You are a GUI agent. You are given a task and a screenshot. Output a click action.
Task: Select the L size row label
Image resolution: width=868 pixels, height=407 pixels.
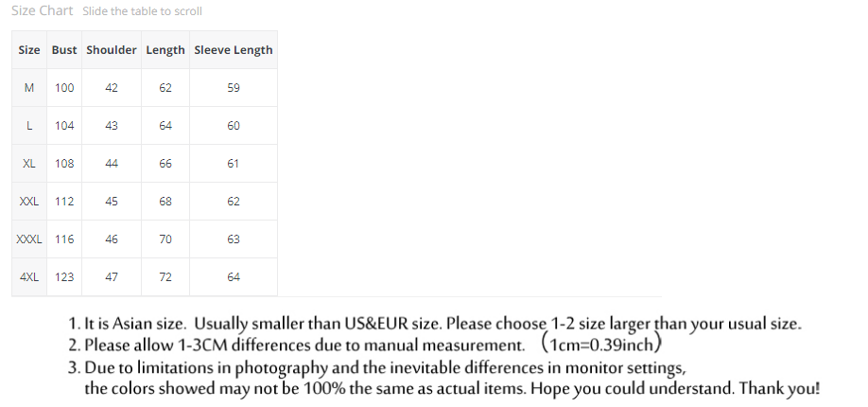pyautogui.click(x=29, y=126)
